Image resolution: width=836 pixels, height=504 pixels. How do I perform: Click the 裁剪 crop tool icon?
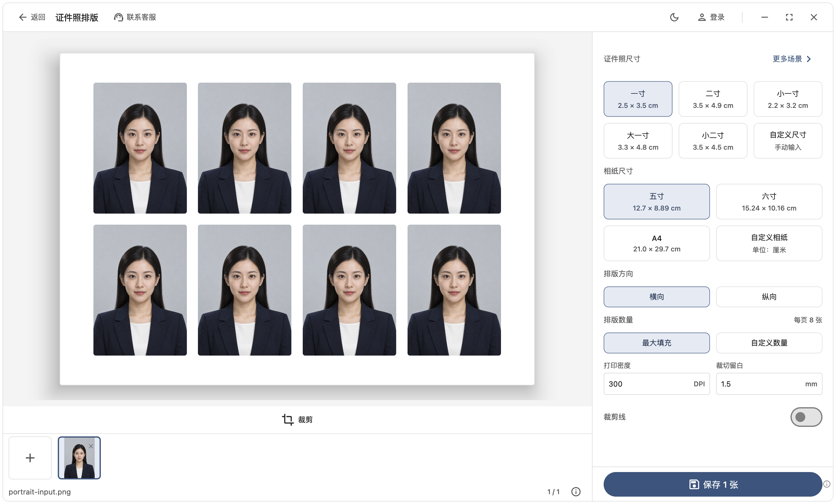(x=288, y=419)
